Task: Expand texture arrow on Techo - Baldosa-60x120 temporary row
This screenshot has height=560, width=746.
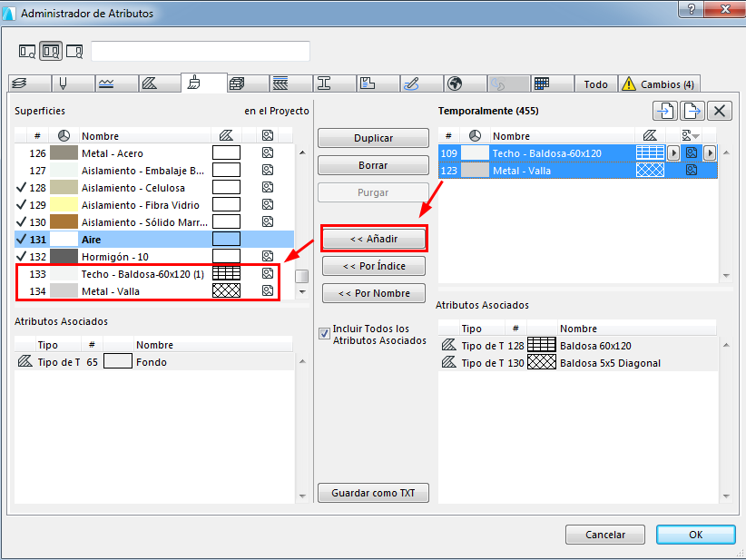Action: tap(710, 153)
